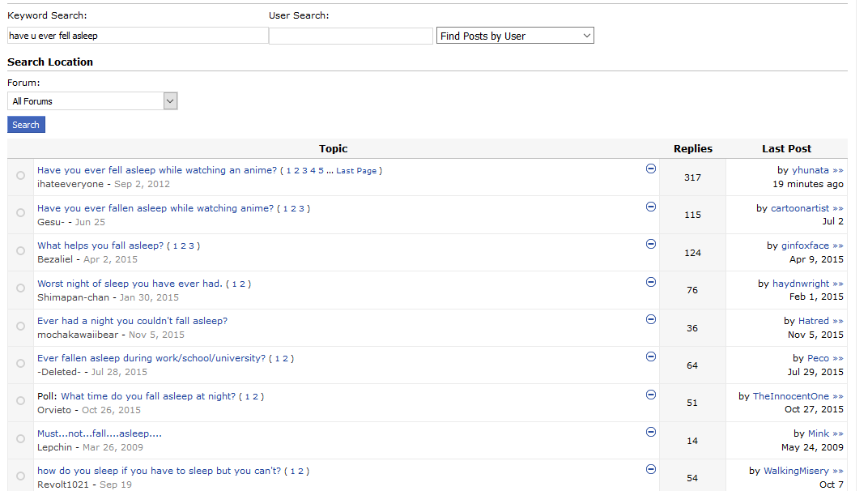
Task: Focus the Keyword Search input box
Action: click(137, 36)
